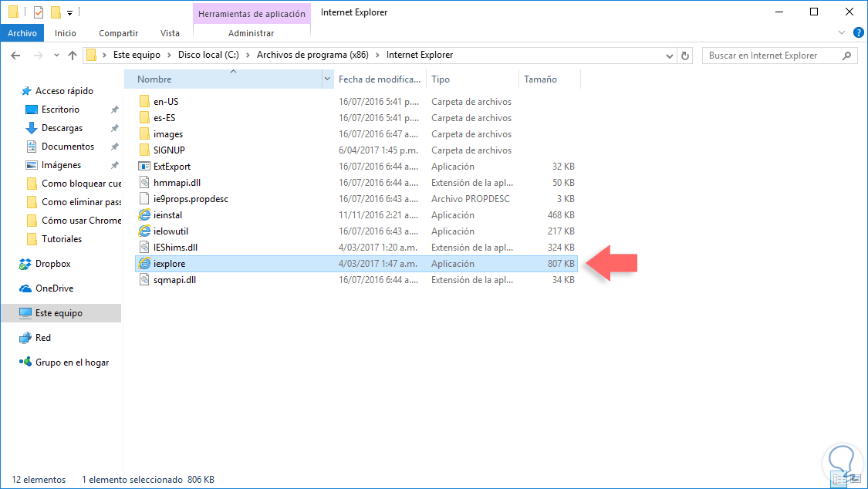868x489 pixels.
Task: Expand chevron after Disco local (C:) breadcrumb
Action: 248,55
